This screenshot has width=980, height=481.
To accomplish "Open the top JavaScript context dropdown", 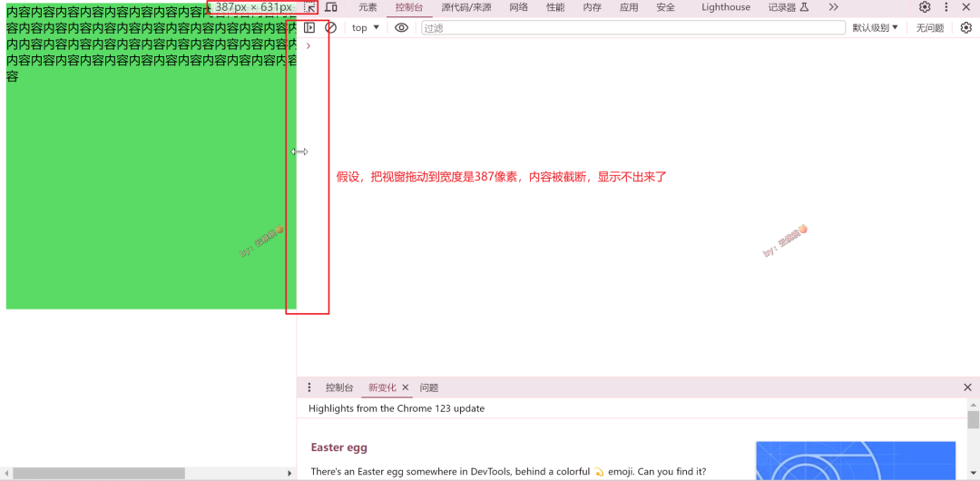I will click(x=366, y=27).
